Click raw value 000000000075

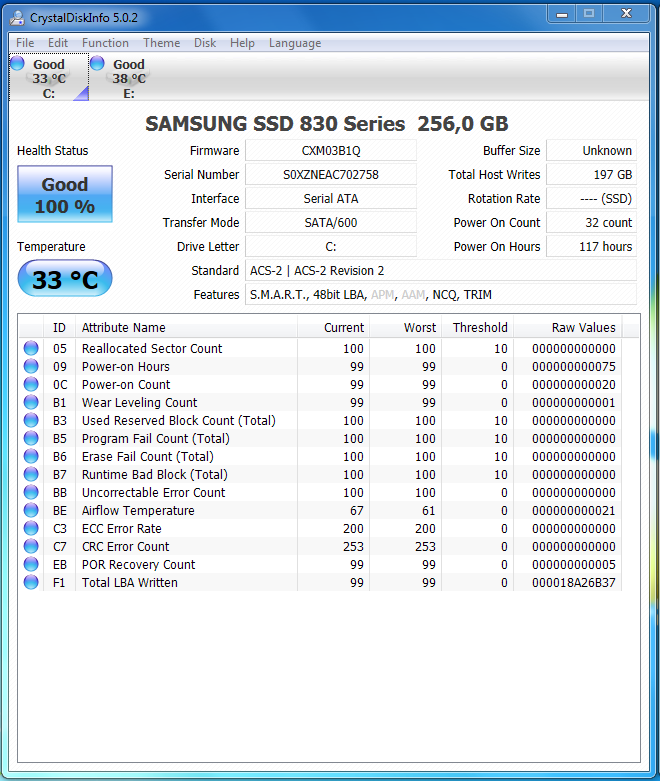[x=573, y=366]
